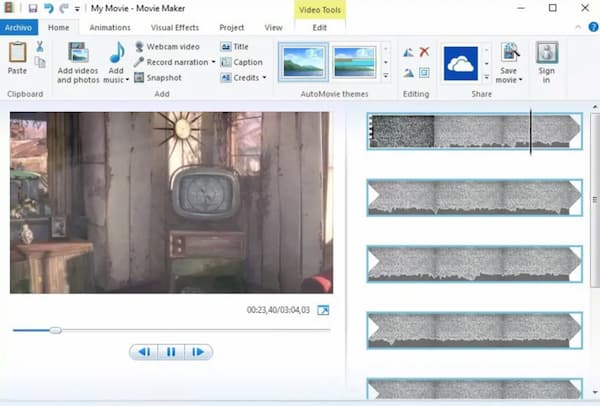Collapse the ribbon chevron
Image resolution: width=600 pixels, height=406 pixels.
578,27
